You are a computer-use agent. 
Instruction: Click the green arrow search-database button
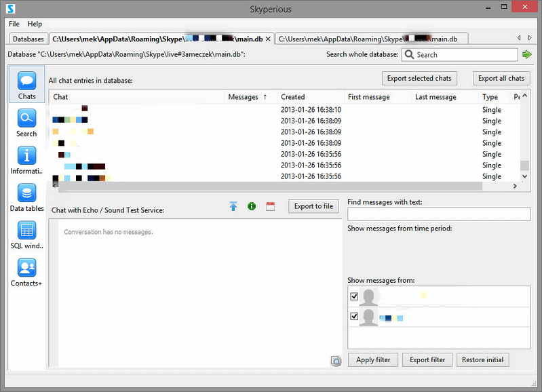(527, 54)
